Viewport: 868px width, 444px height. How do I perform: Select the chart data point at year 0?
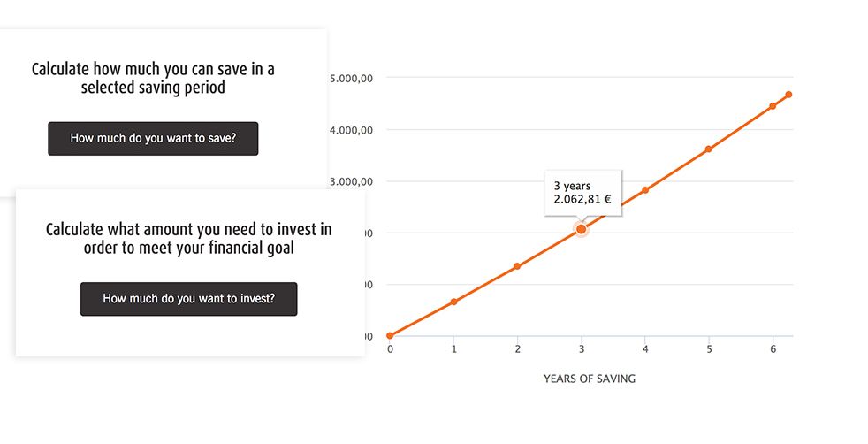390,336
